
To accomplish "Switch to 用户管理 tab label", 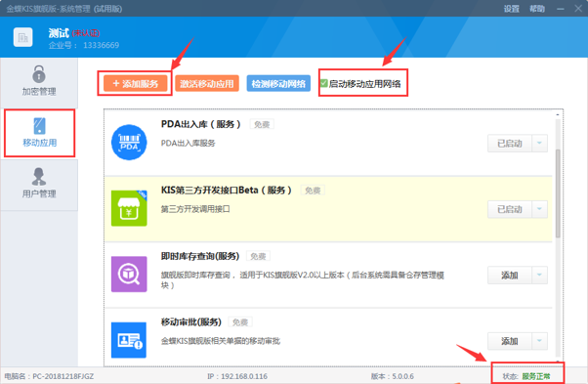I will [39, 193].
